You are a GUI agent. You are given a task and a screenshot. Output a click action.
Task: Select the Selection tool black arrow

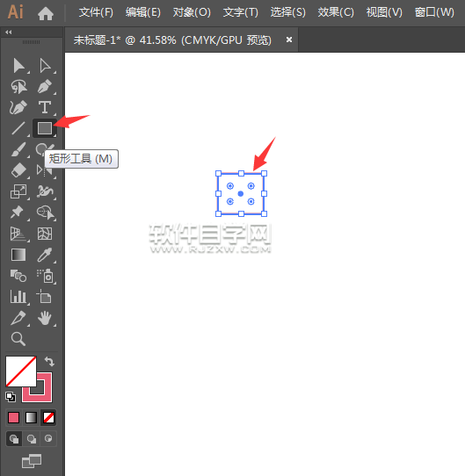18,66
